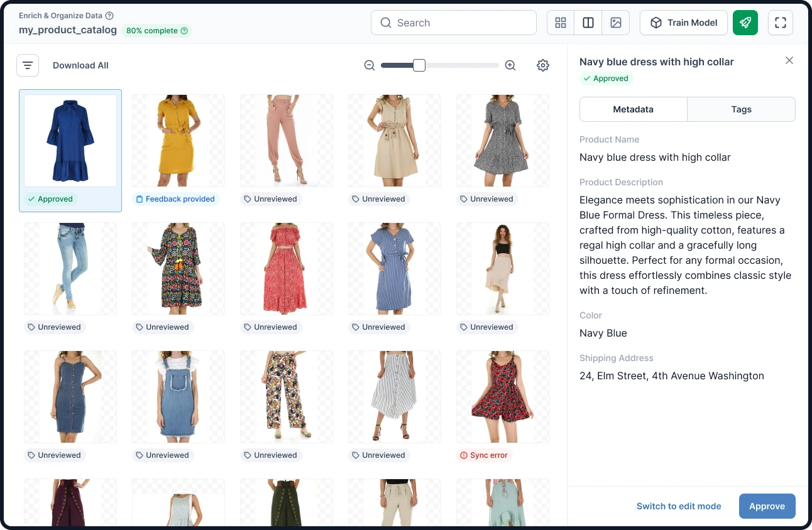The image size is (812, 530).
Task: Switch to split panel view
Action: (x=588, y=23)
